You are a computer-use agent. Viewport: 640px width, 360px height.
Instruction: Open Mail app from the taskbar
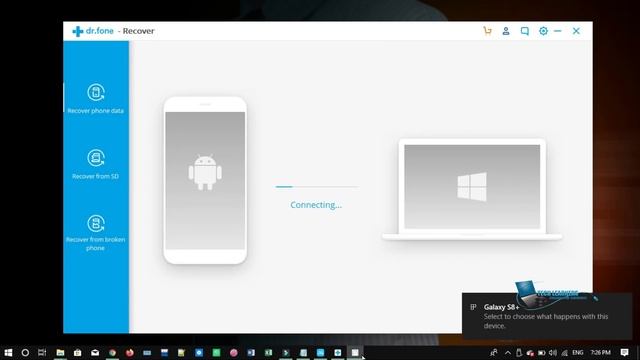(x=95, y=352)
